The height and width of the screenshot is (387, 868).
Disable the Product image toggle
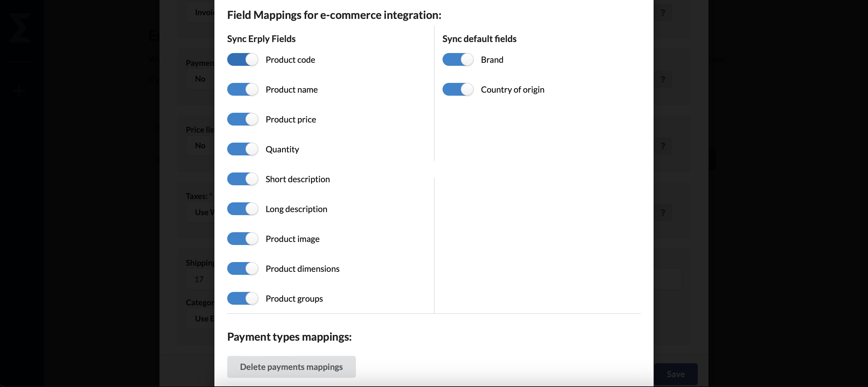[242, 239]
